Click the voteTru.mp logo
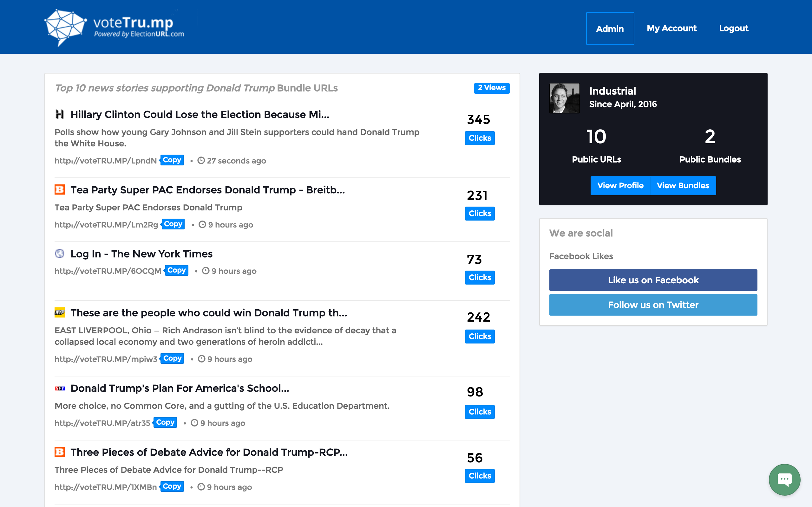Viewport: 812px width, 507px height. point(114,28)
